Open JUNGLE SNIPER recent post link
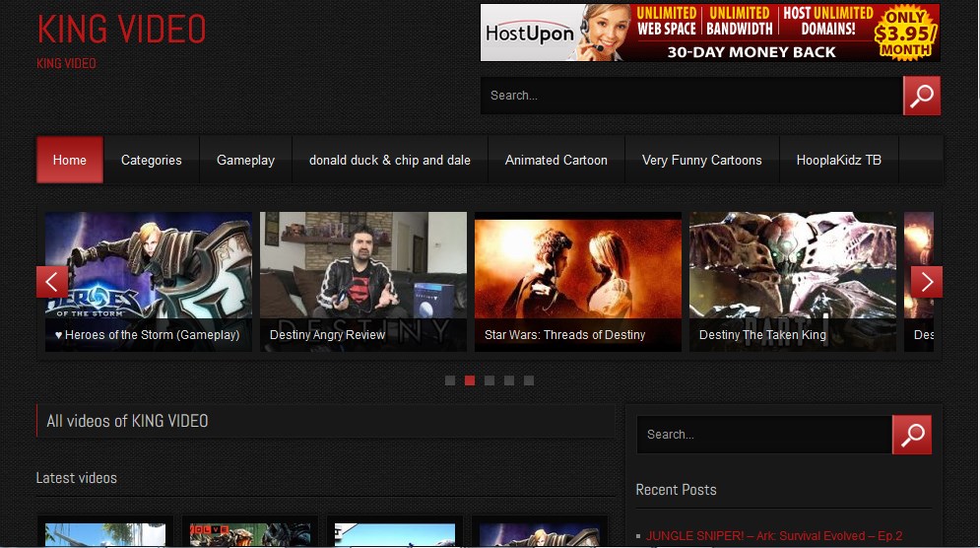The image size is (980, 548). pos(774,536)
